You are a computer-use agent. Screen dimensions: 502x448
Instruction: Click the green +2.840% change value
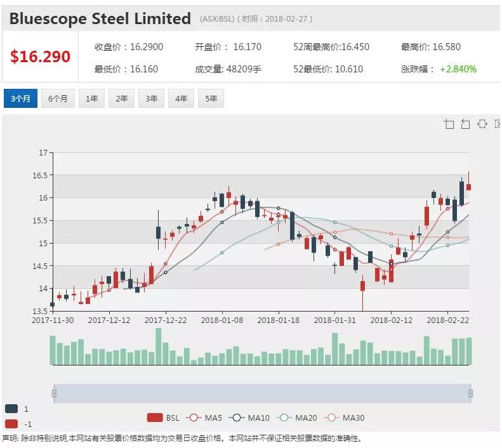pyautogui.click(x=458, y=69)
